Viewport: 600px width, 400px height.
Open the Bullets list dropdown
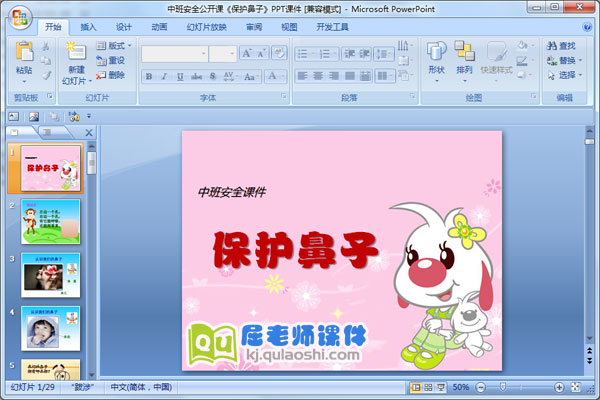click(x=306, y=54)
